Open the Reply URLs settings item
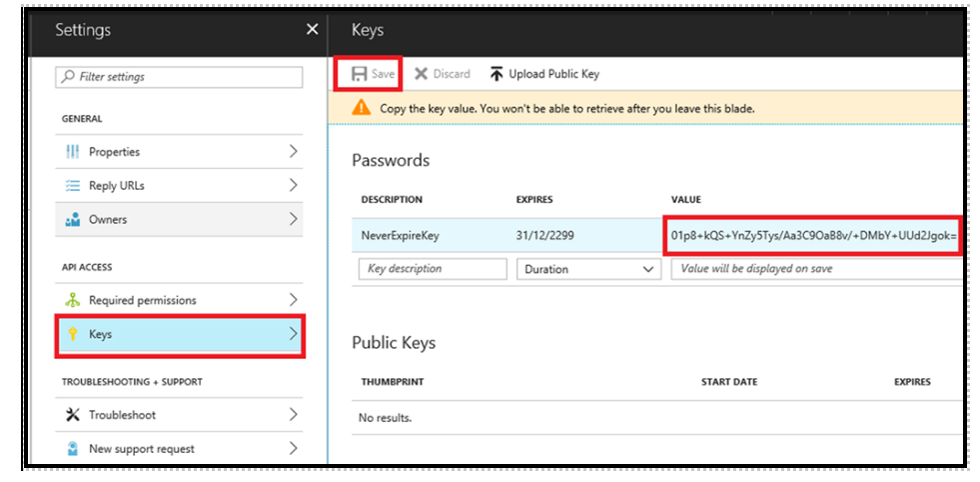Image resolution: width=980 pixels, height=482 pixels. [x=179, y=186]
